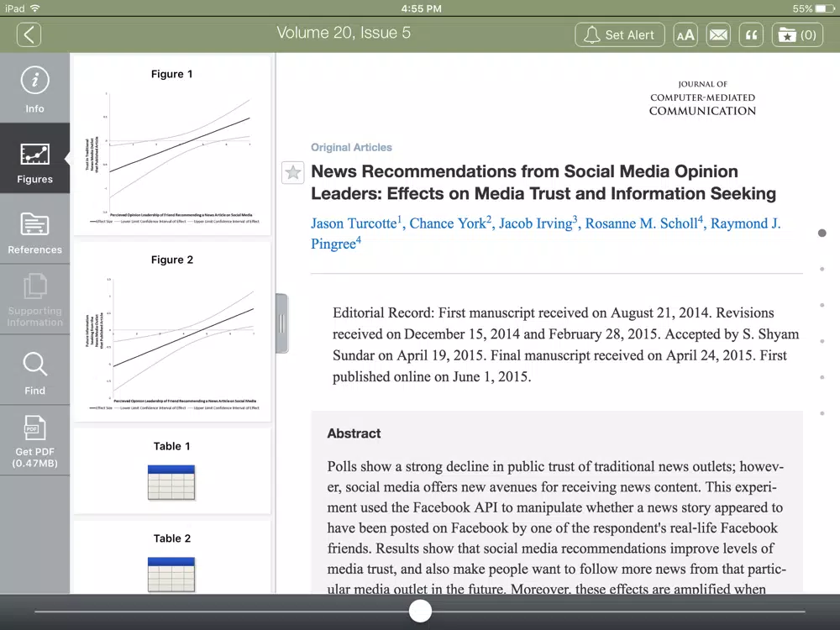Open the Table 1 thumbnail

172,471
